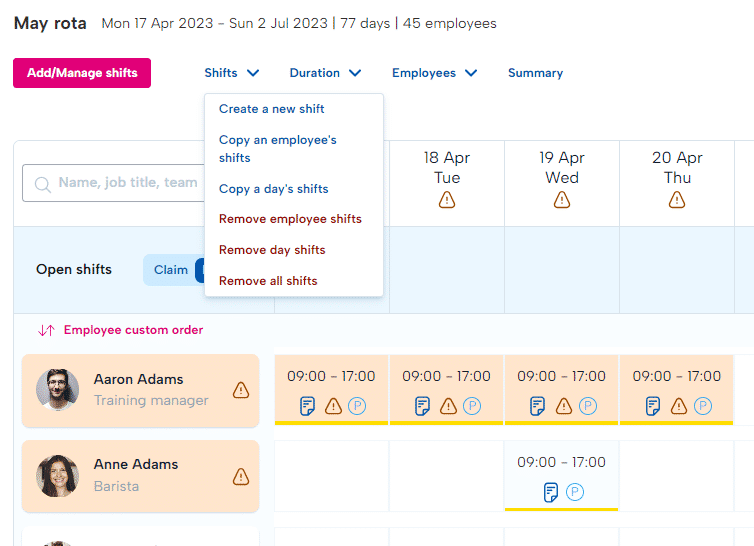The height and width of the screenshot is (546, 754).
Task: Click warning icon on Aaron's 18 Apr shift
Action: (x=448, y=406)
